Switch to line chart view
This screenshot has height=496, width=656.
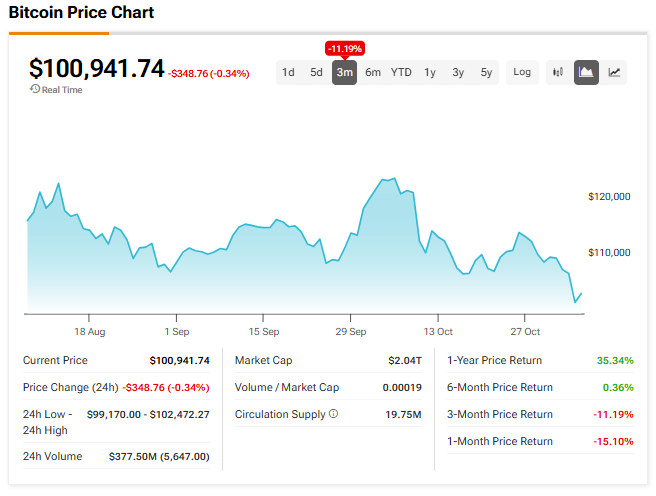[614, 72]
